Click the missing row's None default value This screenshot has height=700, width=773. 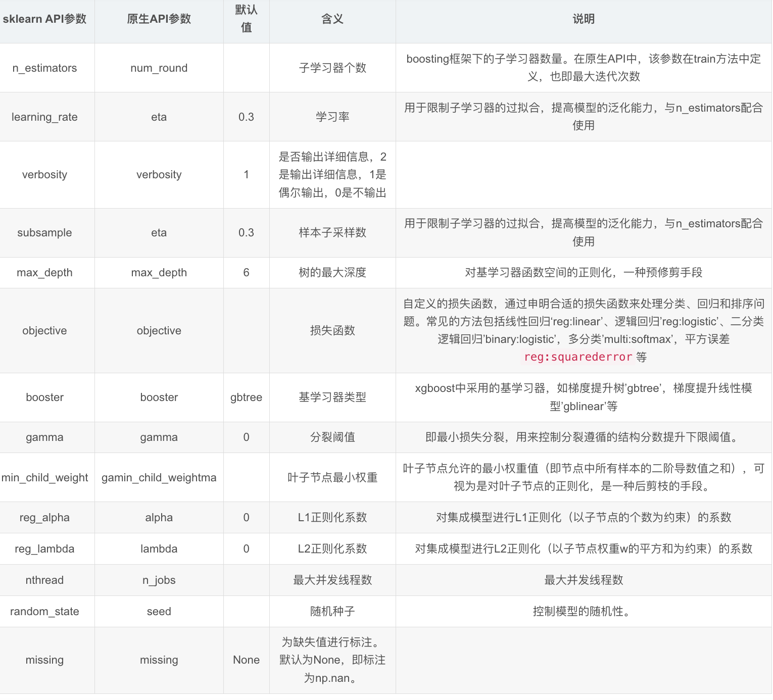point(246,660)
